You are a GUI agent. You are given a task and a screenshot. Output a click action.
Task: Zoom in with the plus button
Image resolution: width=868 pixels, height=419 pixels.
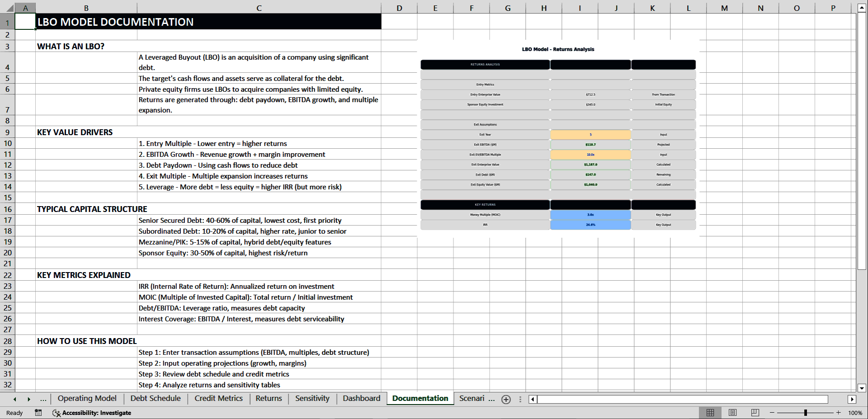pyautogui.click(x=839, y=413)
